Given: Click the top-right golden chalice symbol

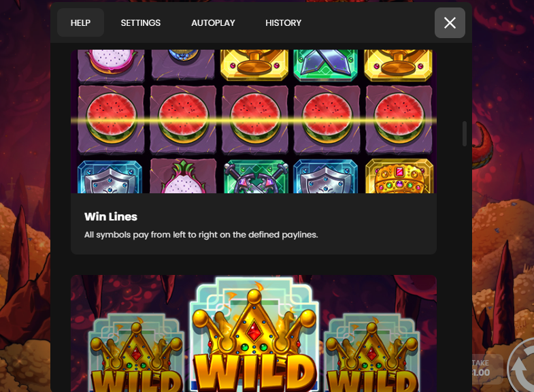Looking at the screenshot, I should (398, 65).
